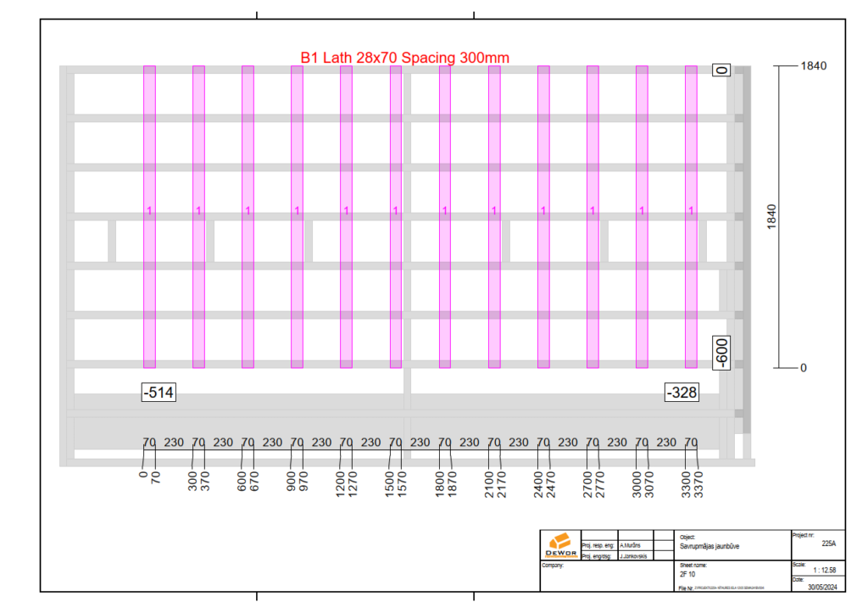This screenshot has width=868, height=613.
Task: Click the 3370 dimension label
Action: click(x=699, y=488)
